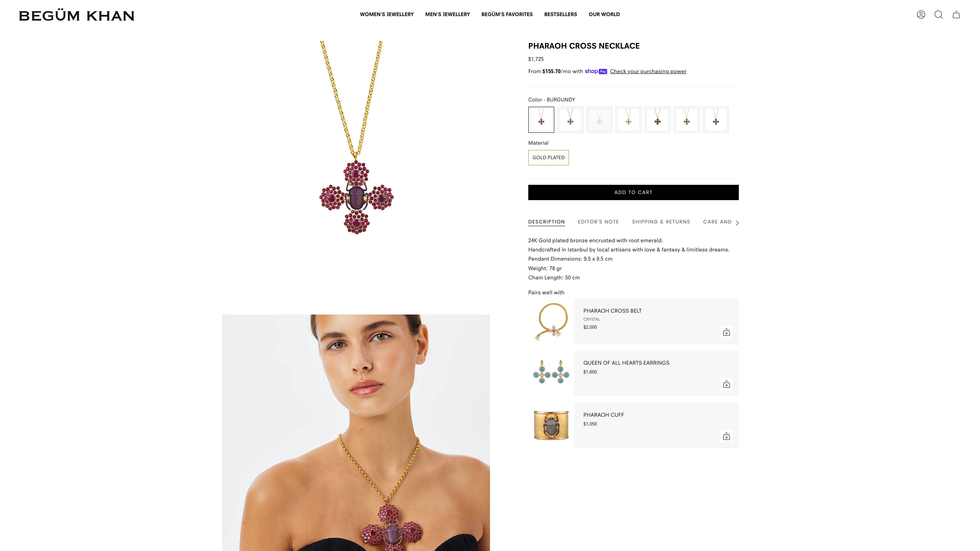This screenshot has width=980, height=551.
Task: Quick-add Queen of All Hearts Earrings
Action: (726, 384)
